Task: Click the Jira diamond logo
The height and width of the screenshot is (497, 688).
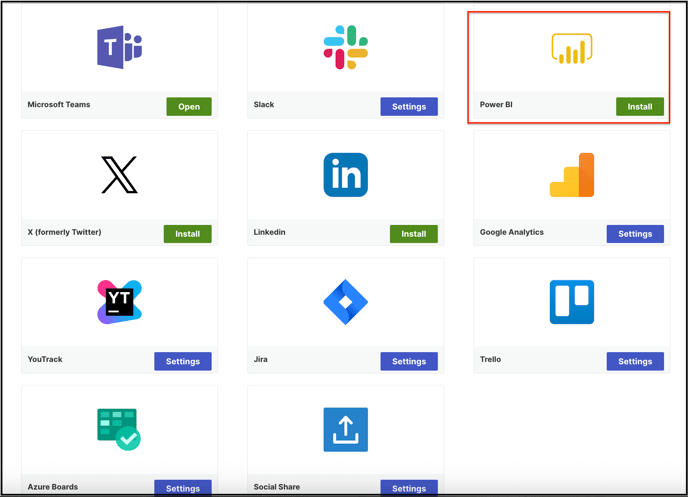Action: [346, 302]
